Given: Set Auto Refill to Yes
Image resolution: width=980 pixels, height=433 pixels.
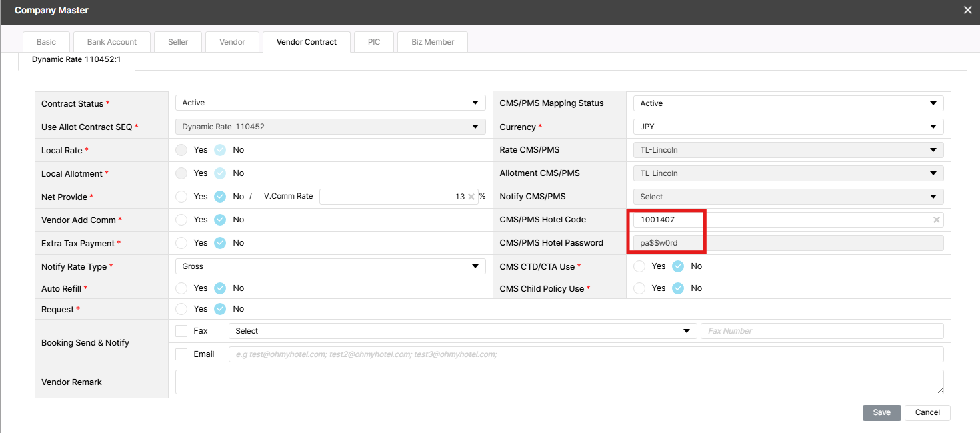Looking at the screenshot, I should [x=181, y=288].
